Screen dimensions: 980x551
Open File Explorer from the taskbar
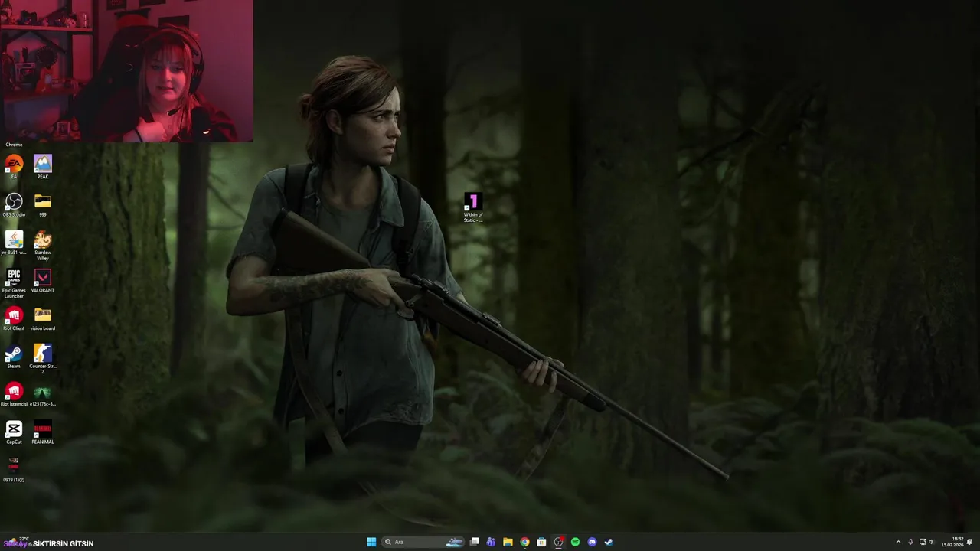coord(508,542)
